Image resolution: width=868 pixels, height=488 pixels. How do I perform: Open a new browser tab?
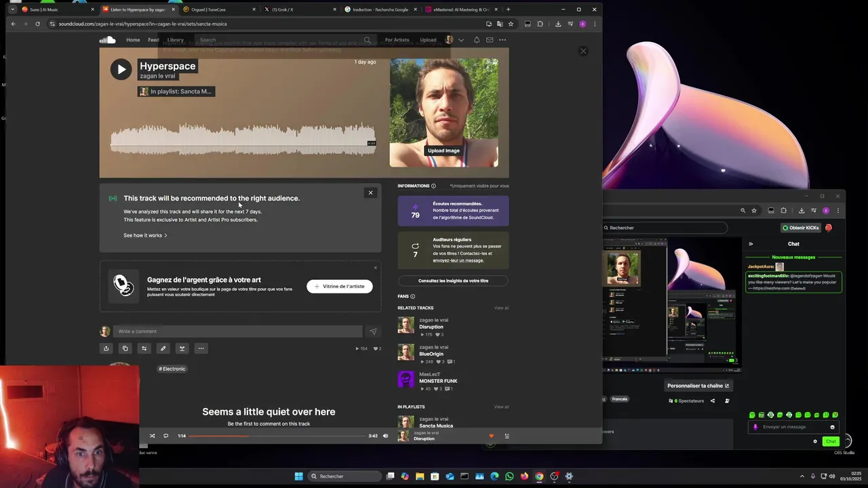point(508,9)
